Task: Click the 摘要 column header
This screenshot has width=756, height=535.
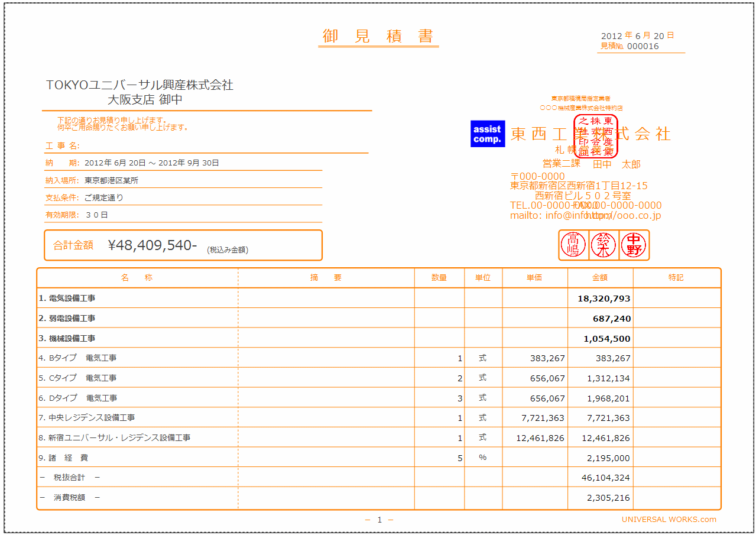Action: [x=326, y=278]
